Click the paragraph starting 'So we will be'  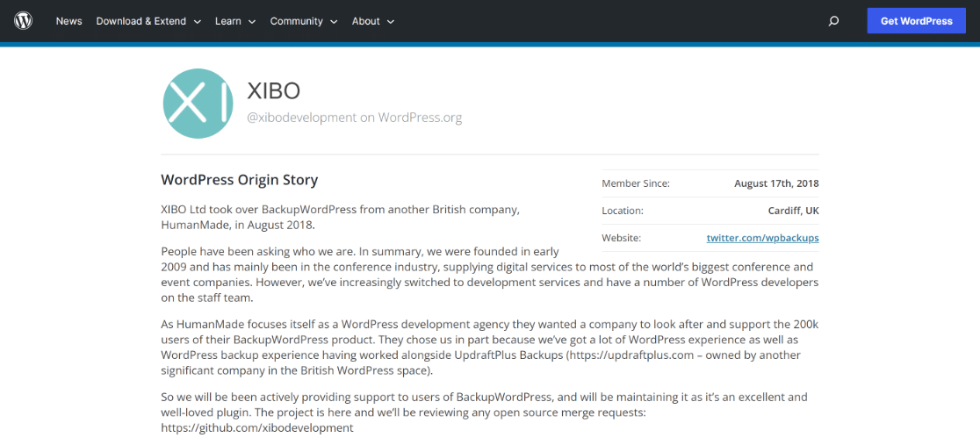click(x=485, y=413)
